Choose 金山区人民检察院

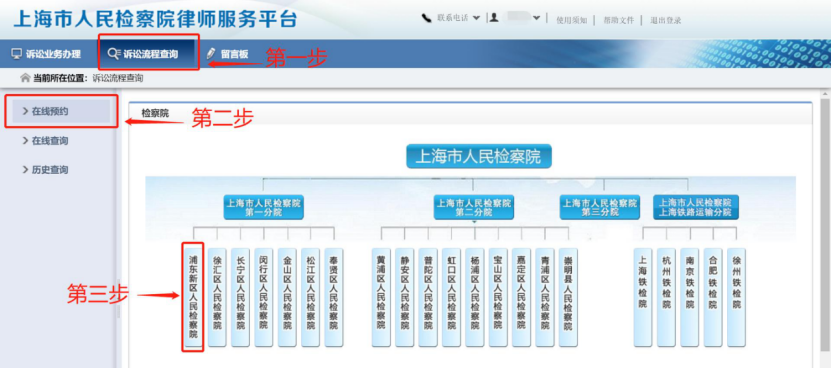(287, 297)
